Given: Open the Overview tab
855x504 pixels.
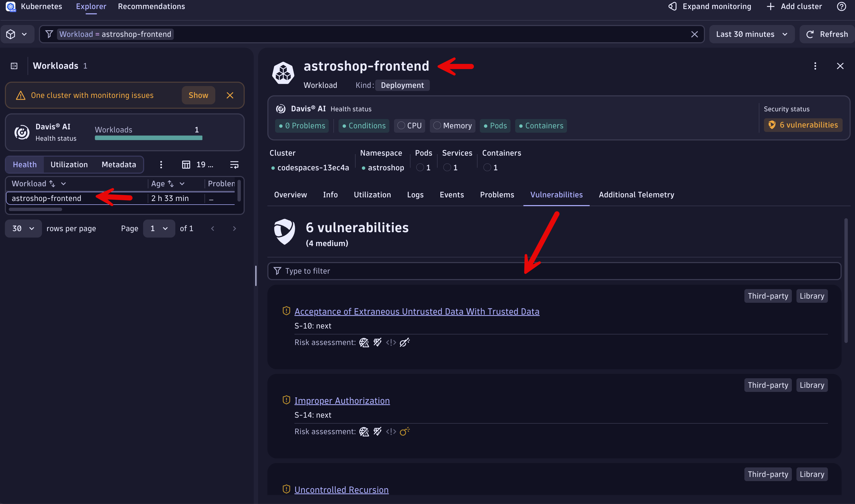Looking at the screenshot, I should point(291,195).
